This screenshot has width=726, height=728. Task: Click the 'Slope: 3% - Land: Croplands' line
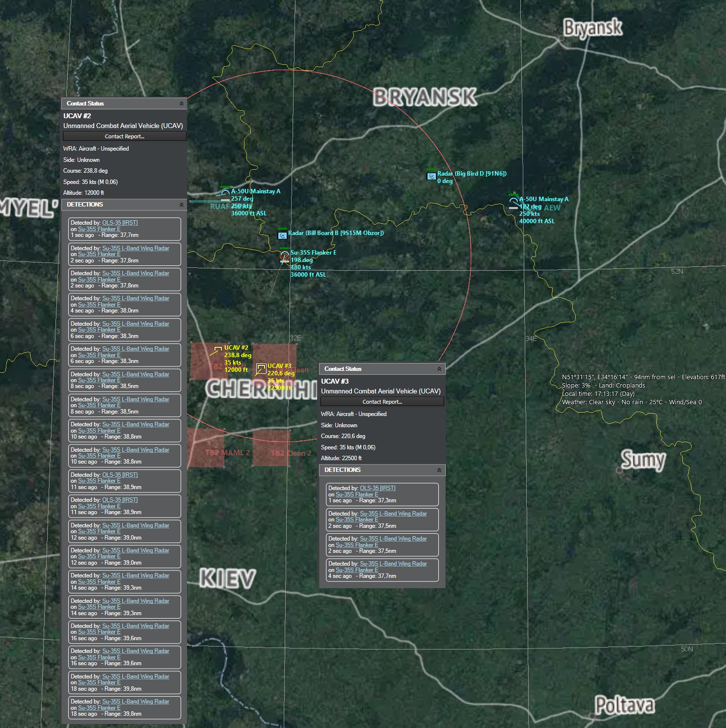pyautogui.click(x=604, y=385)
